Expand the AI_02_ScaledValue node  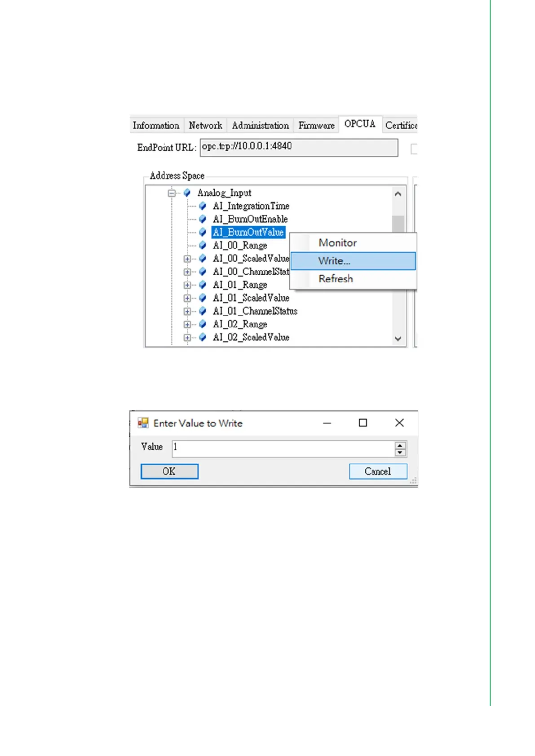click(x=187, y=337)
